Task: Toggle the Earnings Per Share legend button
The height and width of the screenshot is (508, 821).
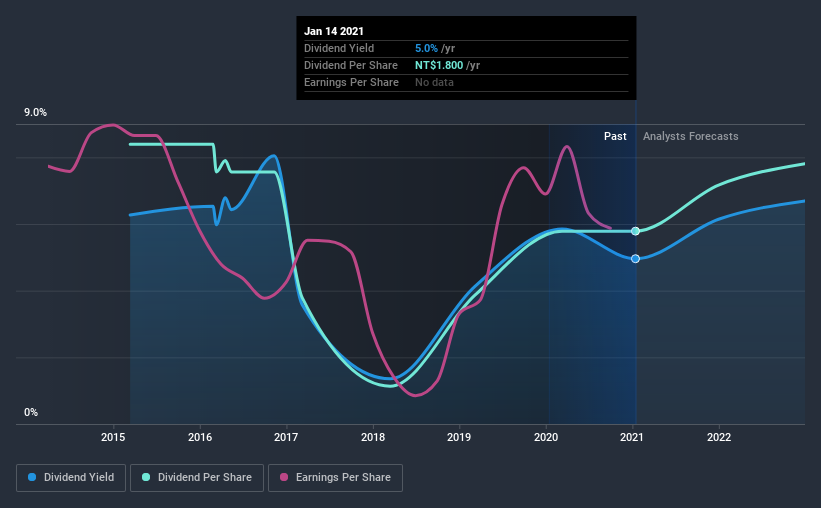Action: pos(335,478)
